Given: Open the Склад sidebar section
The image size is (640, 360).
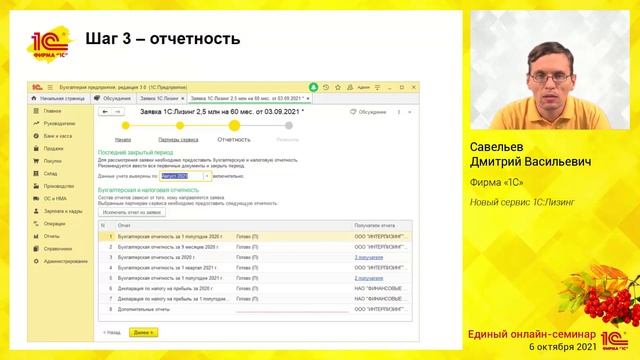Looking at the screenshot, I should click(51, 173).
